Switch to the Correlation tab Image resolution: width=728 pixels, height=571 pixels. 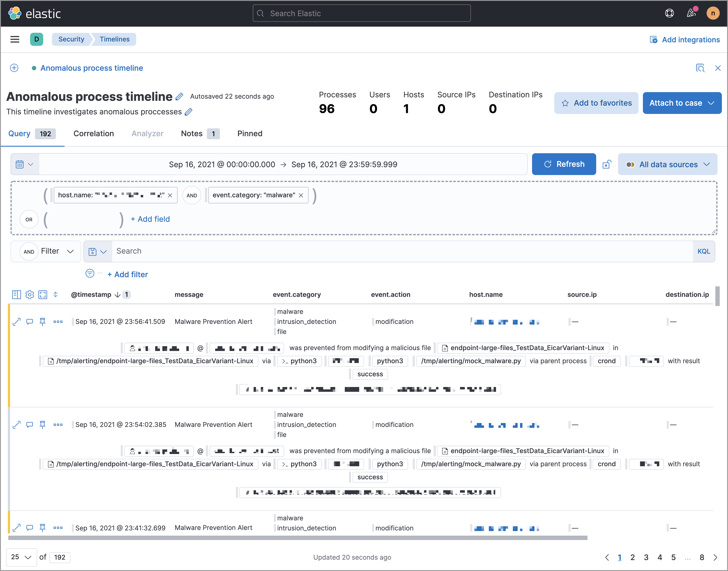coord(94,133)
